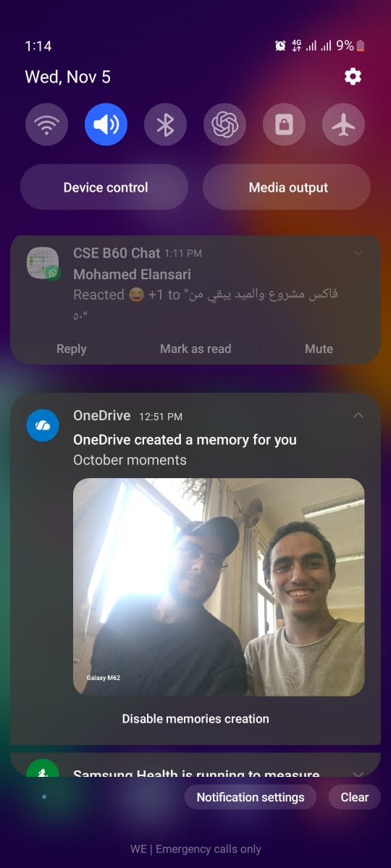Collapse the OneDrive notification
This screenshot has width=391, height=868.
[358, 415]
